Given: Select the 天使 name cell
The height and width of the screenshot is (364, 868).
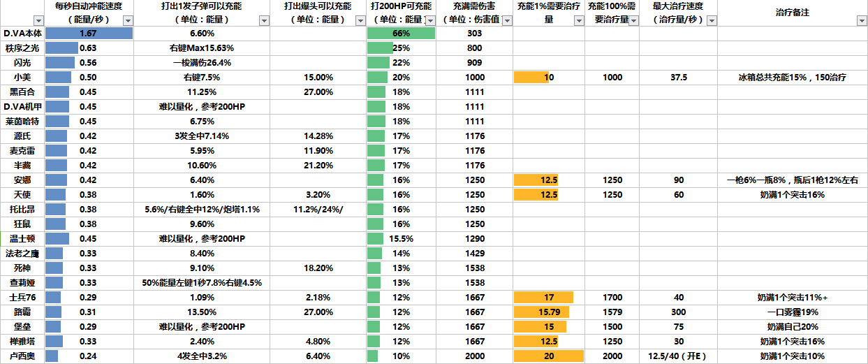Looking at the screenshot, I should point(22,195).
